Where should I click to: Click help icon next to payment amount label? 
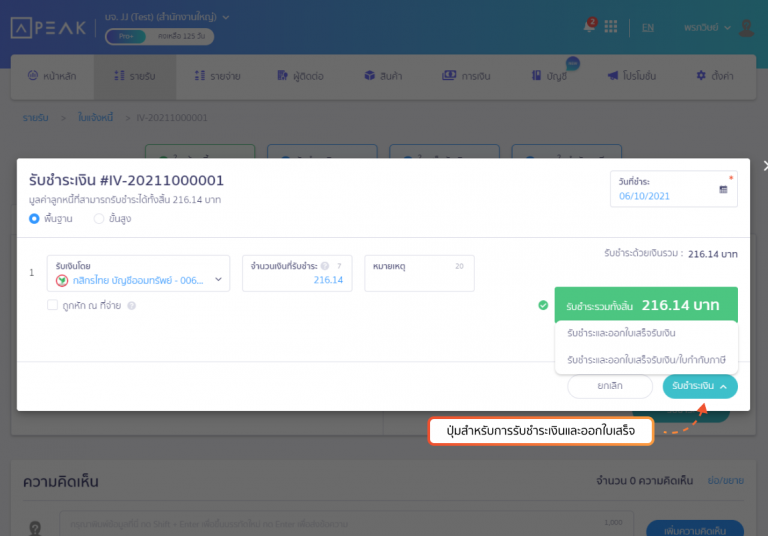click(x=326, y=266)
